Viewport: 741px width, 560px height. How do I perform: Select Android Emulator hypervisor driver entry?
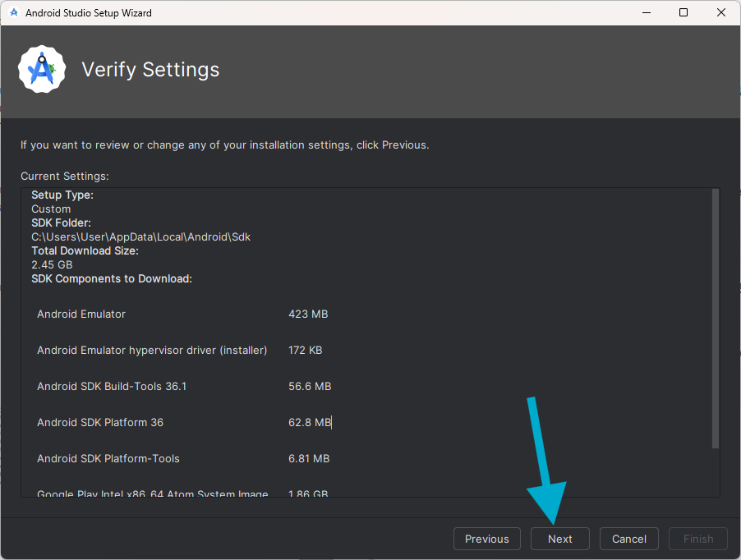152,351
